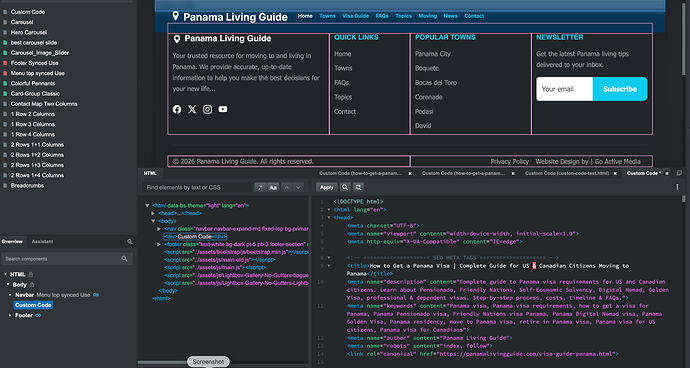Select the Overview tab
The width and height of the screenshot is (690, 368).
12,242
